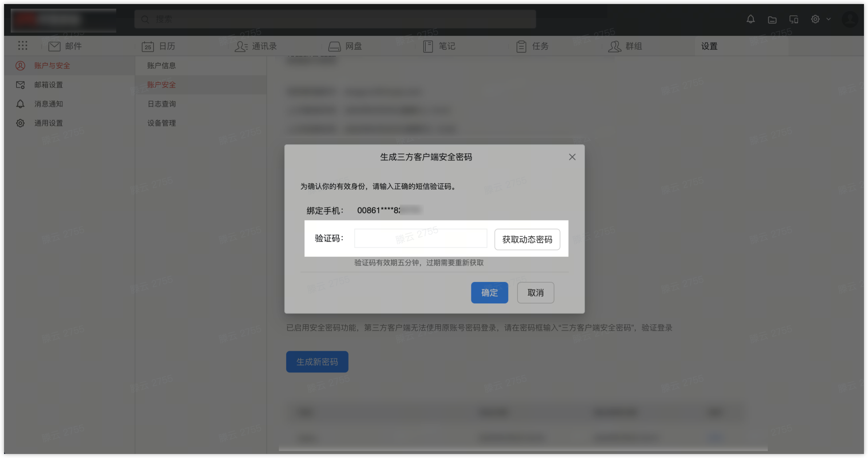868x458 pixels.
Task: Expand the chevron next to settings gear
Action: coord(828,19)
